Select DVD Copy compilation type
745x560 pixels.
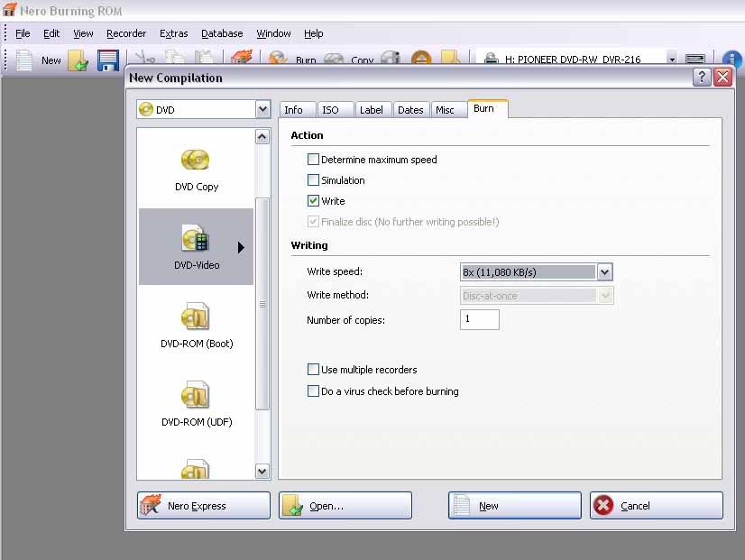pyautogui.click(x=197, y=170)
